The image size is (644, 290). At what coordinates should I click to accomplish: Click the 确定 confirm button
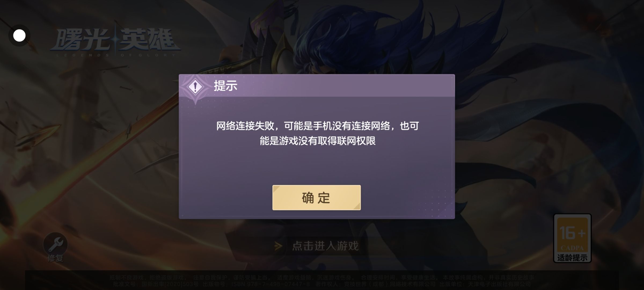click(316, 198)
